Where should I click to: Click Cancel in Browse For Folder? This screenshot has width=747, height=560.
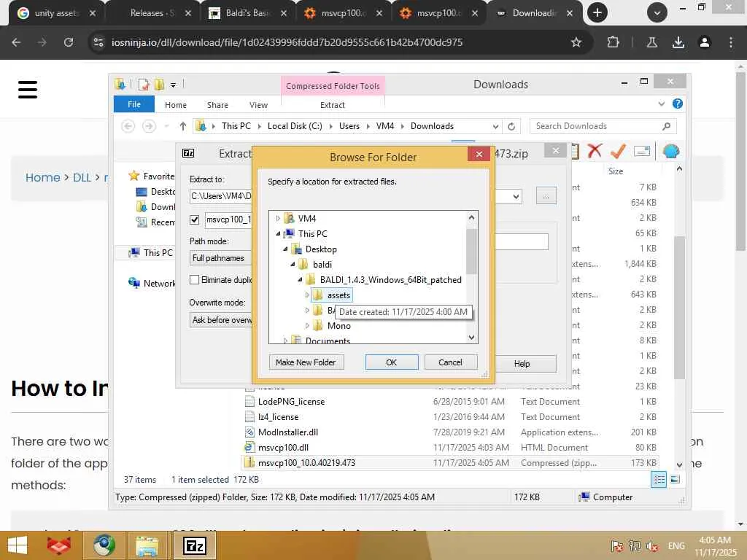(x=450, y=362)
